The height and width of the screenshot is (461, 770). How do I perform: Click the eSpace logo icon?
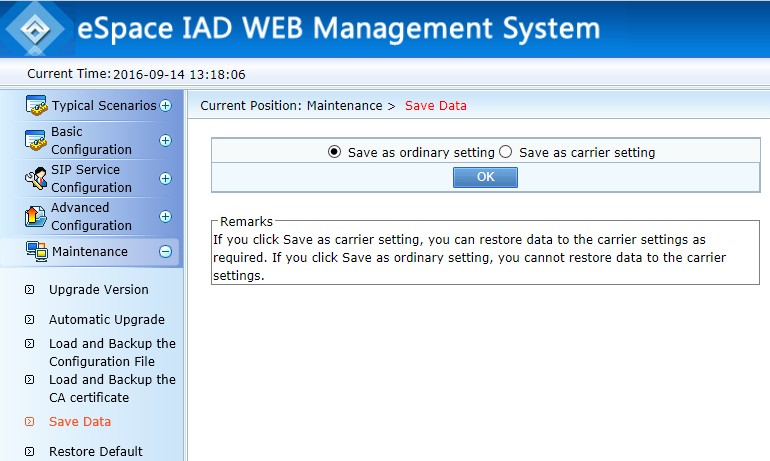pos(35,27)
